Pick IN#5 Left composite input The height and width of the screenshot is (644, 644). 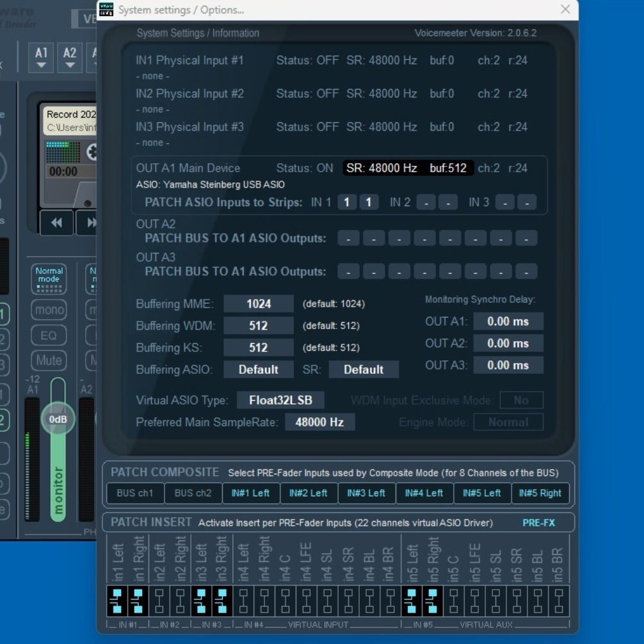[482, 493]
